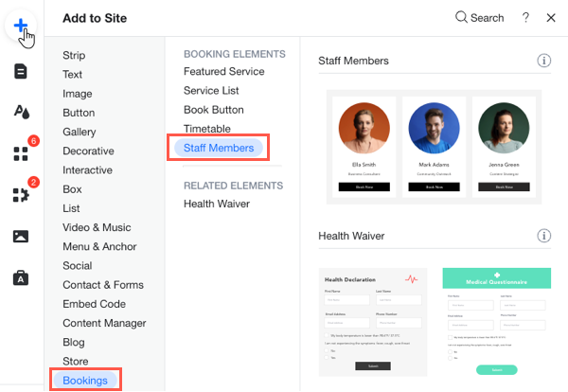Select Bookings in the category list

[85, 380]
